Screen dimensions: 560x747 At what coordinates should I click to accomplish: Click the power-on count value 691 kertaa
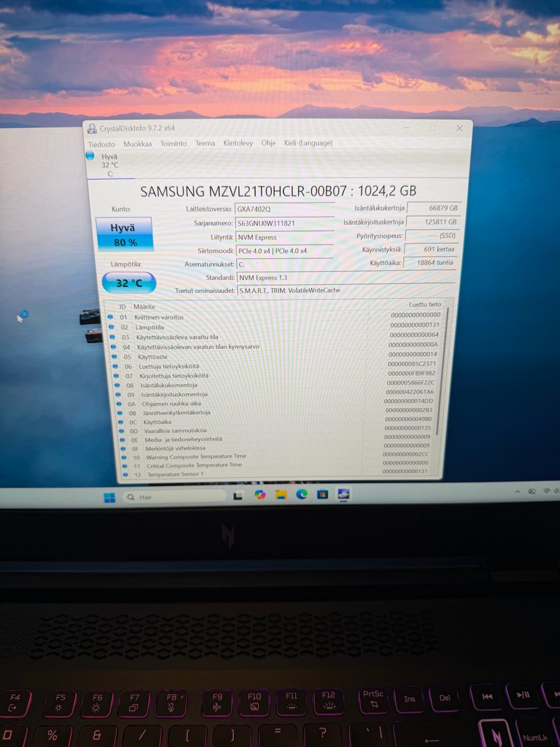432,249
